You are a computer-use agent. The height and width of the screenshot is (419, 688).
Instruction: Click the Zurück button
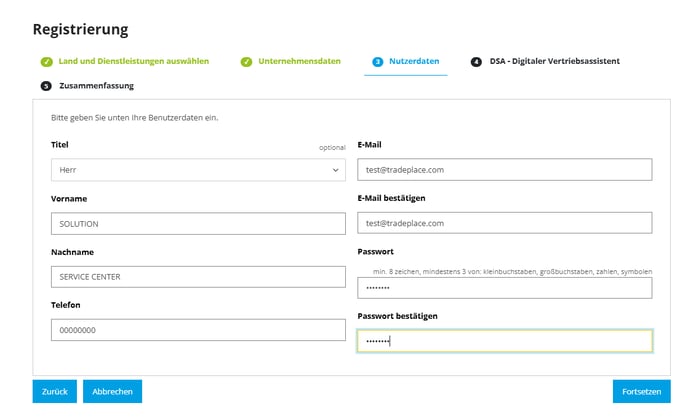pyautogui.click(x=54, y=391)
